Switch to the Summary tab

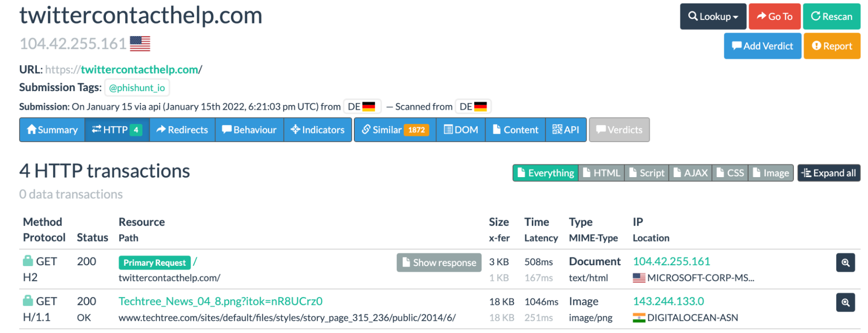click(52, 130)
